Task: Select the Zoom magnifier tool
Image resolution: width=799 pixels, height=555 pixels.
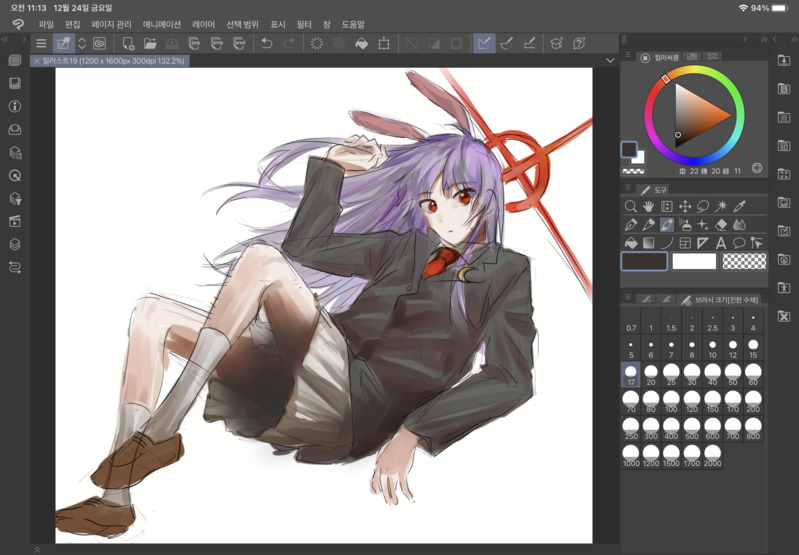Action: [x=630, y=206]
